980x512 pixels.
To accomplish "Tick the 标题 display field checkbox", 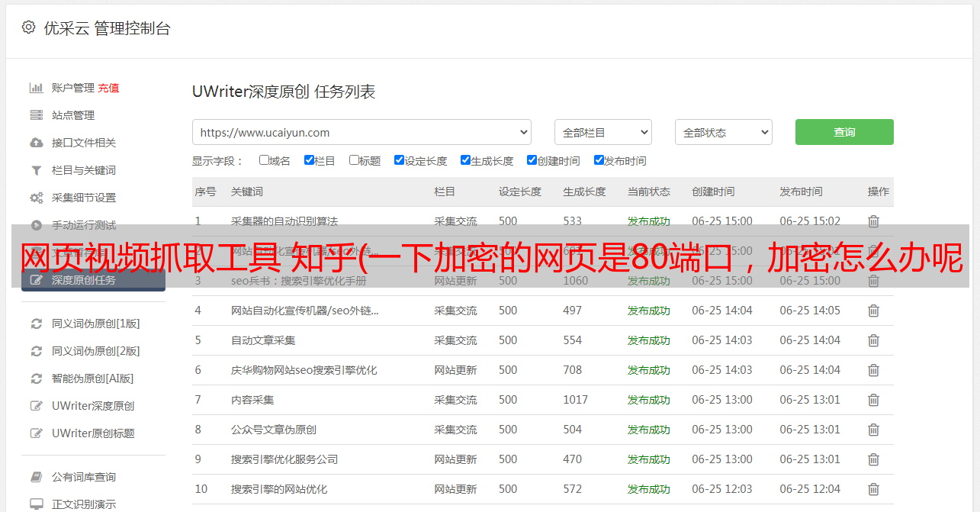I will coord(354,160).
